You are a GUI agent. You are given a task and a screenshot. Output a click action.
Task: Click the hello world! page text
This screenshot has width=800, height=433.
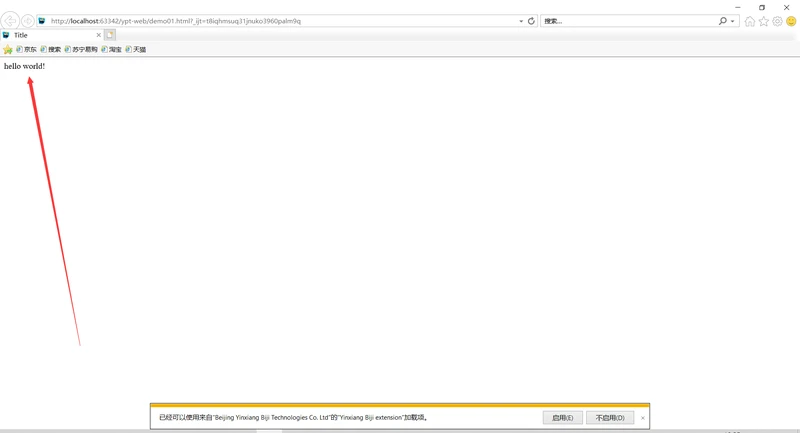(24, 66)
